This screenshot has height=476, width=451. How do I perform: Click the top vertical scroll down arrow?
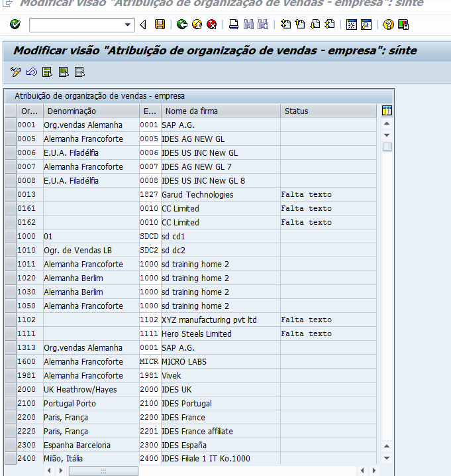click(387, 135)
